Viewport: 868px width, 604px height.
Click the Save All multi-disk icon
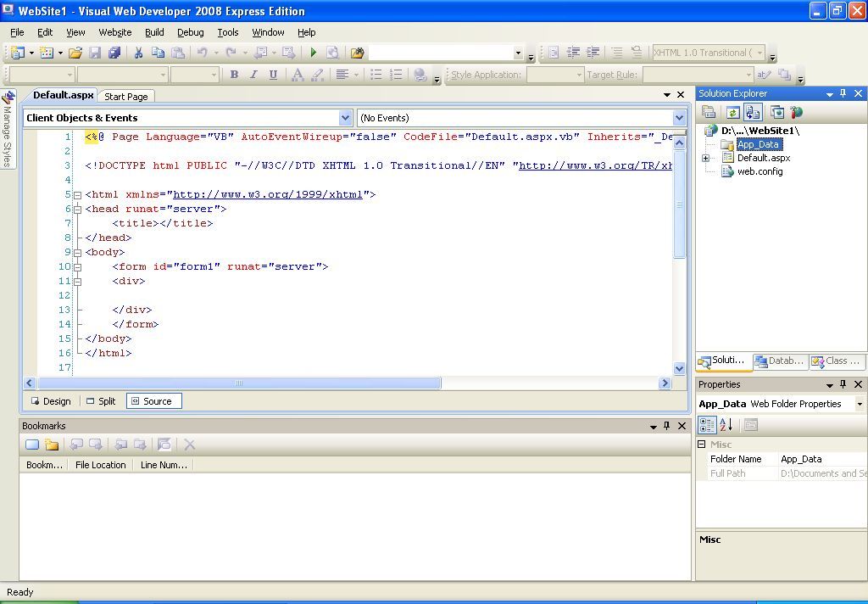[114, 53]
